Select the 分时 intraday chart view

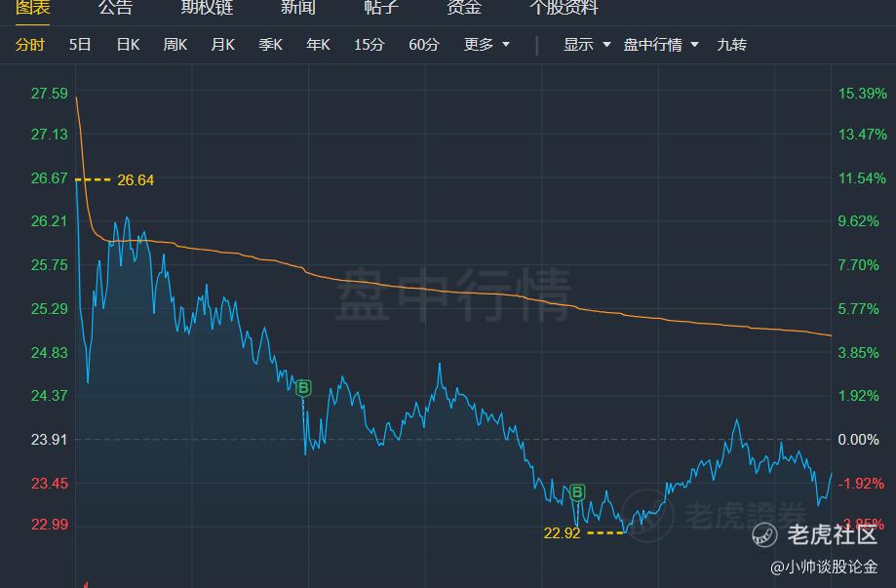pos(29,45)
